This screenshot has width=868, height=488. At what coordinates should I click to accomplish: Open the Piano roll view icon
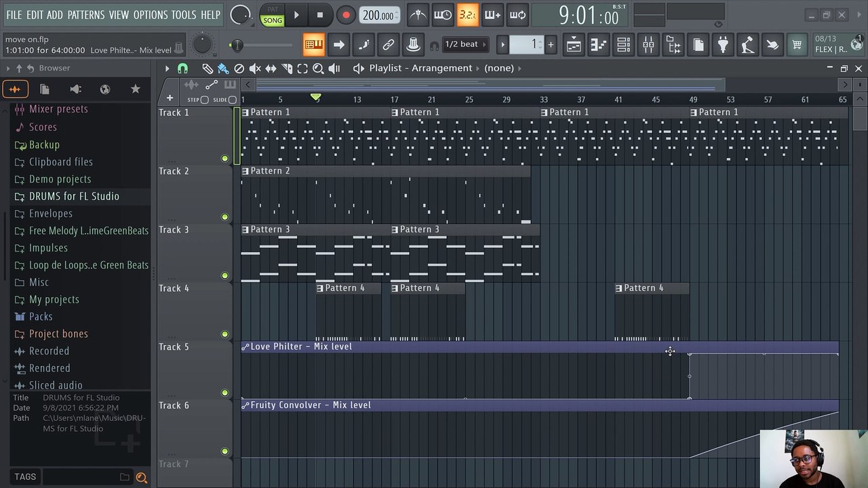(598, 45)
